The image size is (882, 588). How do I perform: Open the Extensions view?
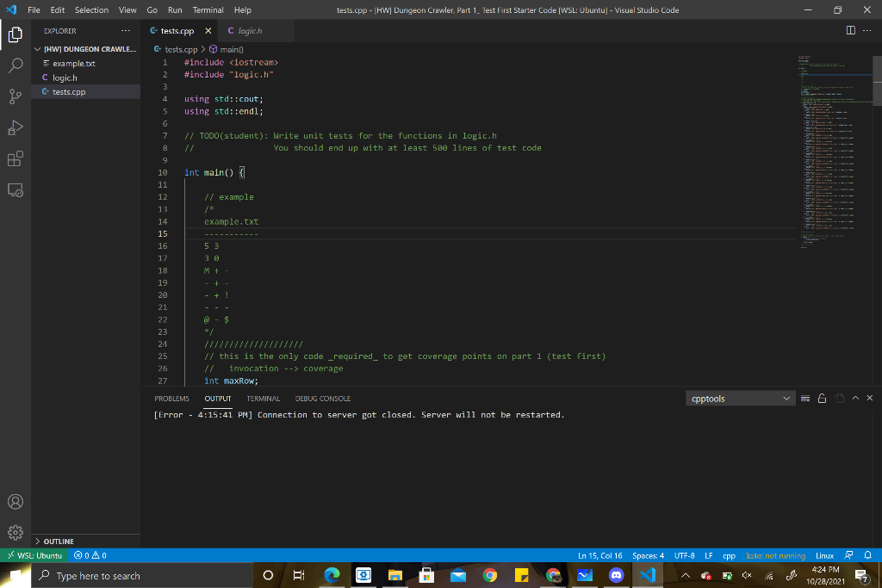pos(16,158)
